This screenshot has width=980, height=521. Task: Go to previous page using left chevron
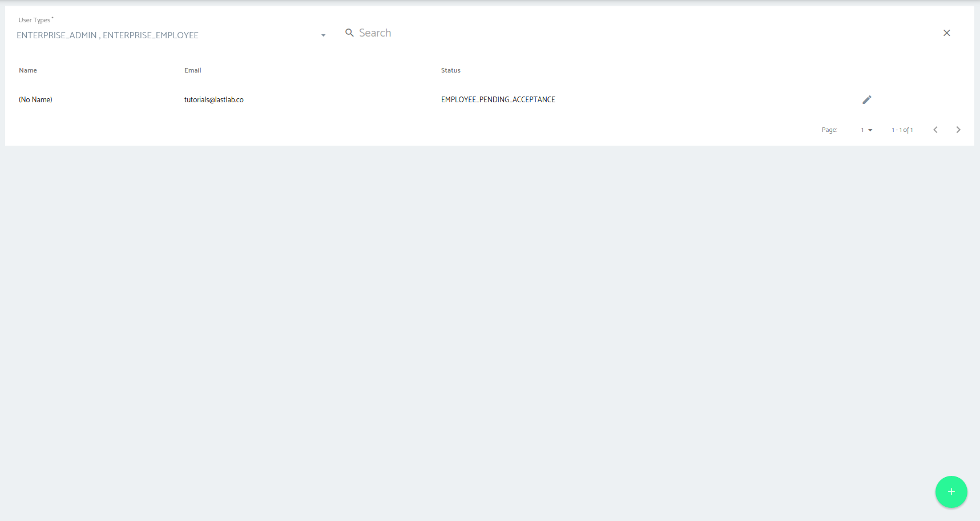click(x=935, y=130)
